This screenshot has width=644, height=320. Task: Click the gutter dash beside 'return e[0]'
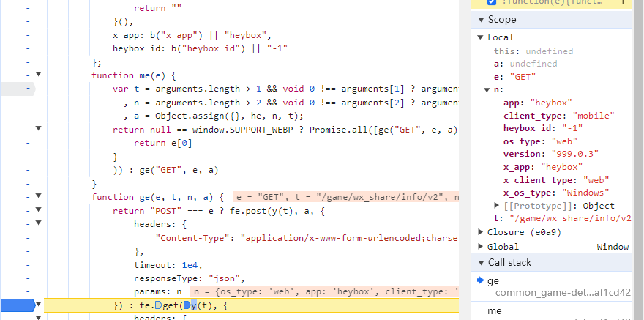pos(28,143)
